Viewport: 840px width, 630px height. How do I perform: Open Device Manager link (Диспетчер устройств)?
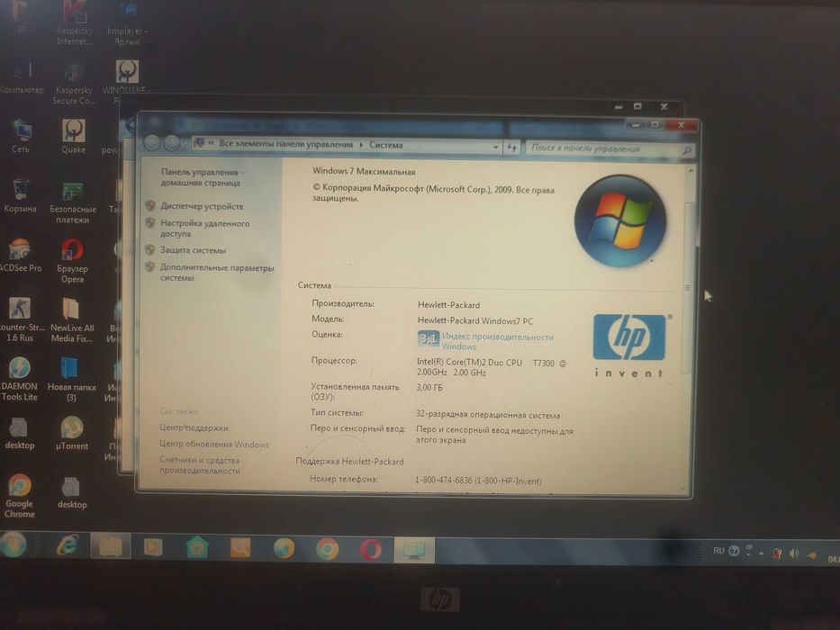coord(202,206)
